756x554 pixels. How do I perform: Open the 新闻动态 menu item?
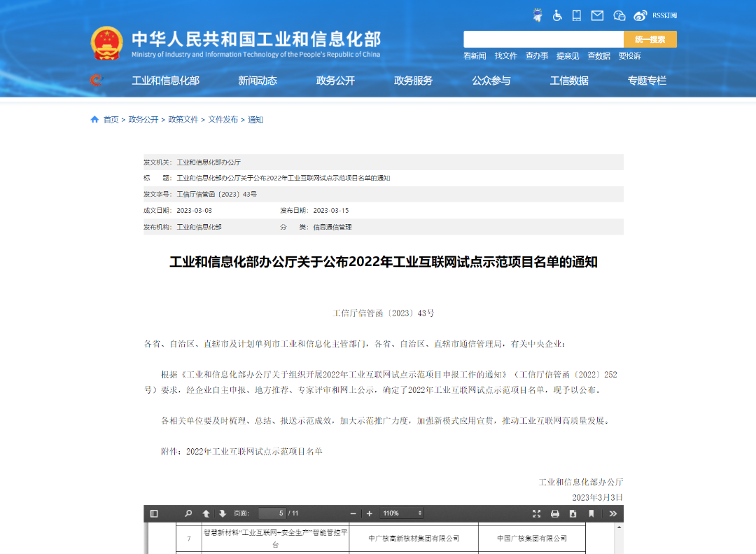pos(258,81)
